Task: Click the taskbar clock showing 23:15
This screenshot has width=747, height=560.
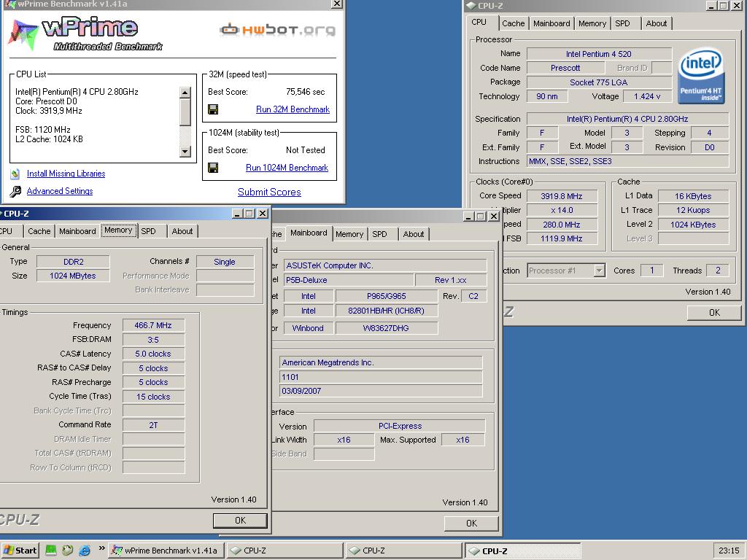Action: point(729,551)
